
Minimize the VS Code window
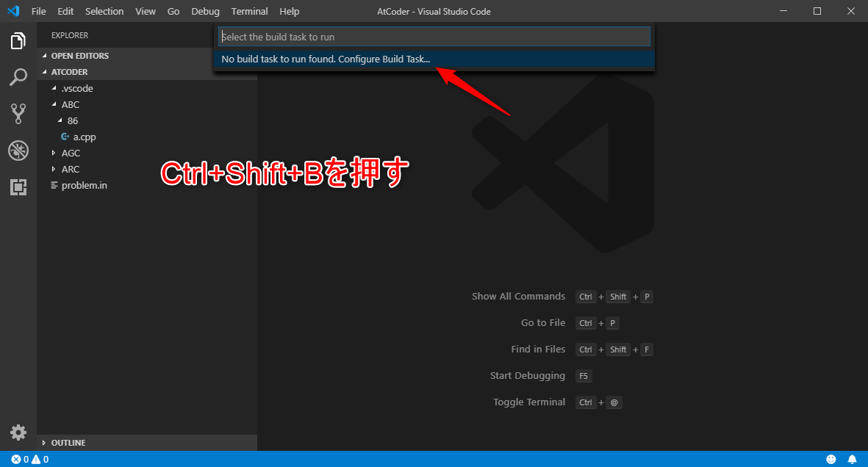pyautogui.click(x=783, y=11)
